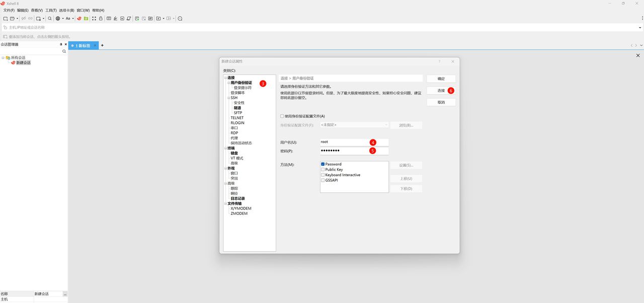Select 日志记录 in category tree
This screenshot has height=303, width=644.
click(237, 198)
